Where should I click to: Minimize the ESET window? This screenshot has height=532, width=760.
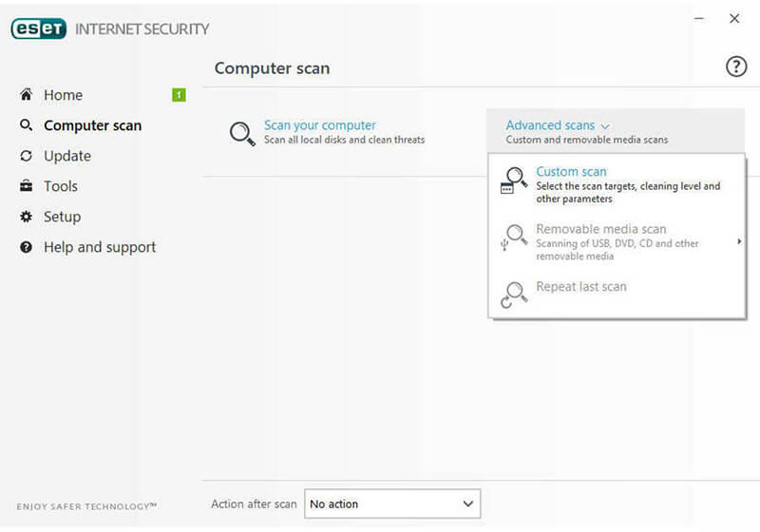point(699,18)
